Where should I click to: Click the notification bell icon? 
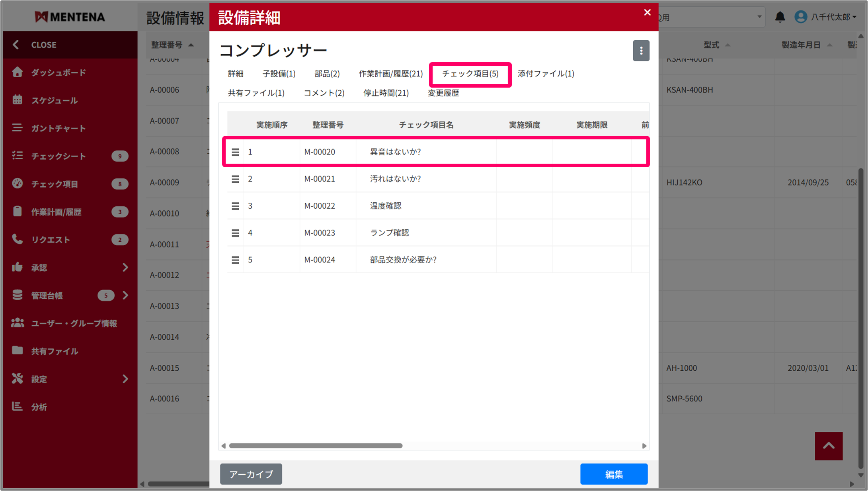[780, 17]
